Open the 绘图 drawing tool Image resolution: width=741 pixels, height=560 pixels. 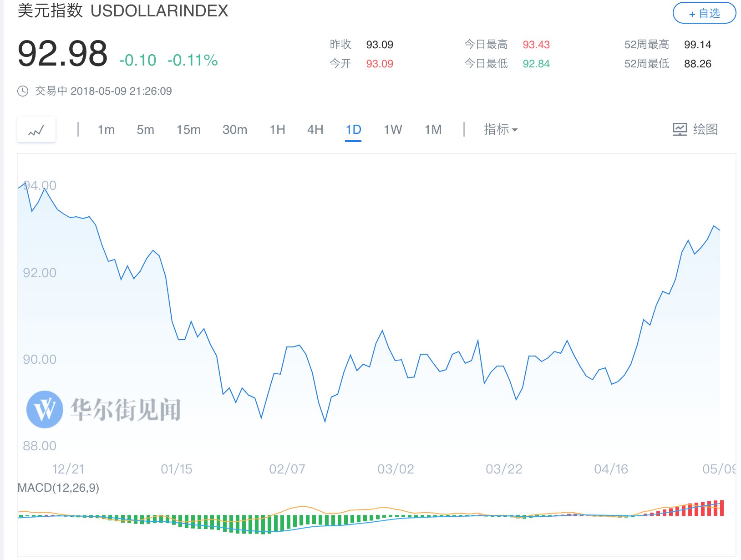click(x=695, y=129)
